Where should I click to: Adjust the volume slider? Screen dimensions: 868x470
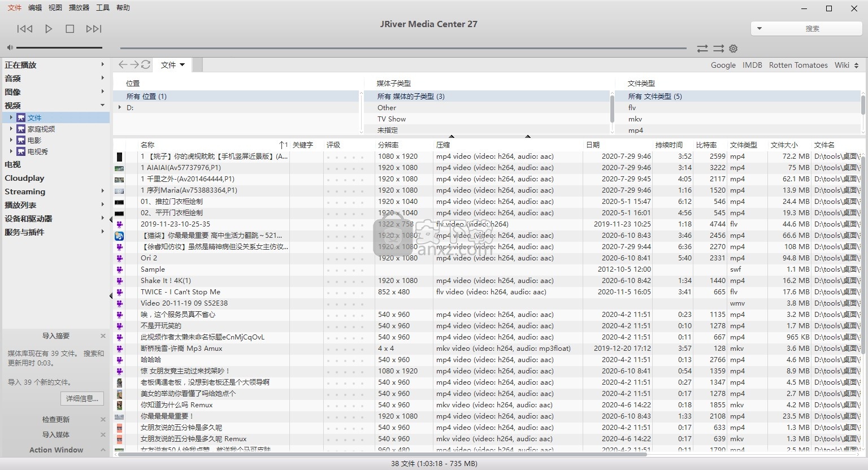[59, 48]
